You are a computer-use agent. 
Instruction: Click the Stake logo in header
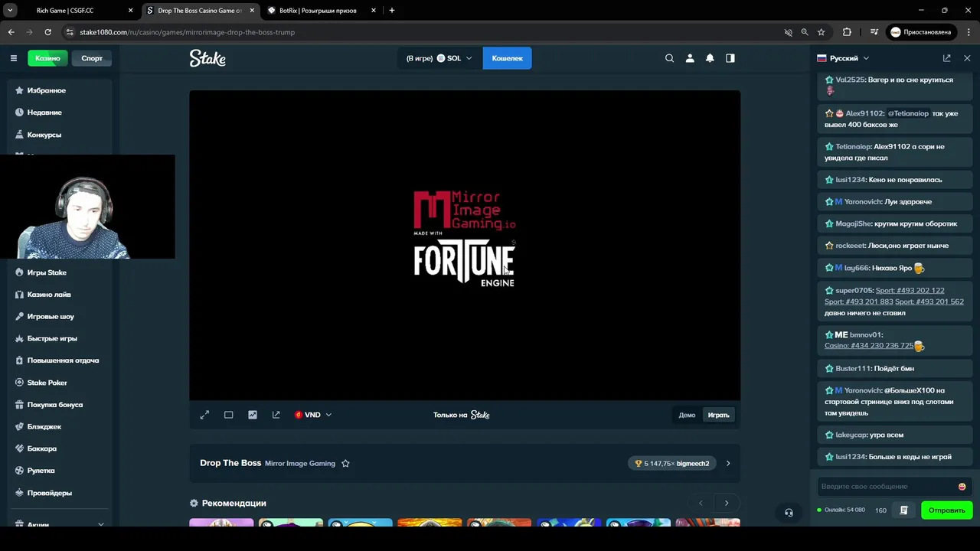click(207, 58)
